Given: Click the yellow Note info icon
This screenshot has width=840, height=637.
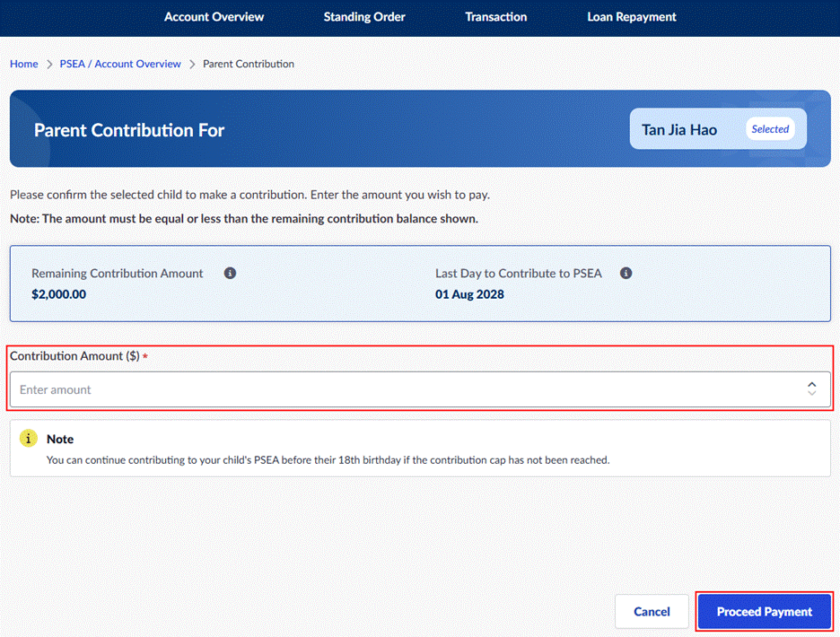Looking at the screenshot, I should 29,438.
